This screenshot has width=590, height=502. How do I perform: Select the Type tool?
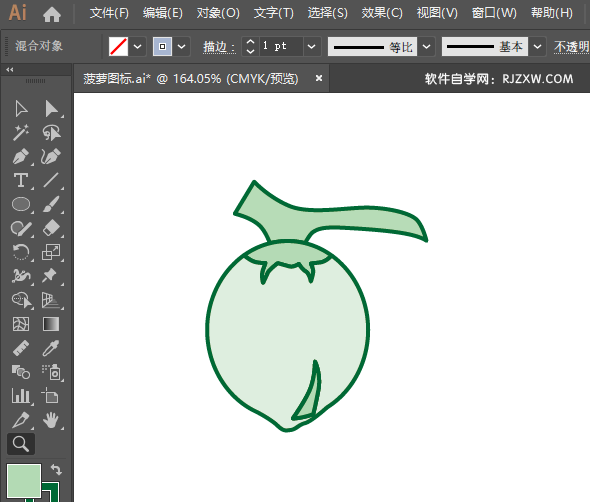(21, 180)
